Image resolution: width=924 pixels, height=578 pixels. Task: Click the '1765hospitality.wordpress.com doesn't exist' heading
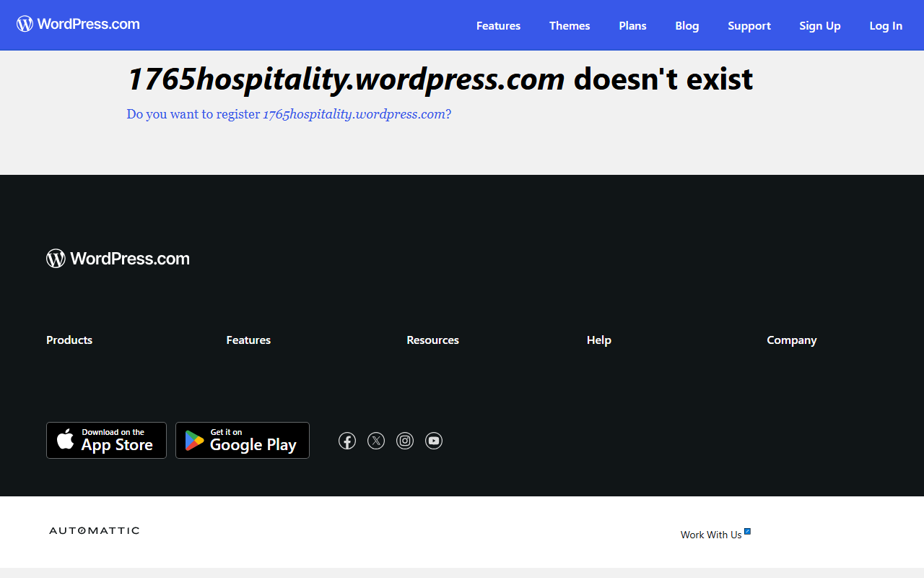pyautogui.click(x=440, y=79)
